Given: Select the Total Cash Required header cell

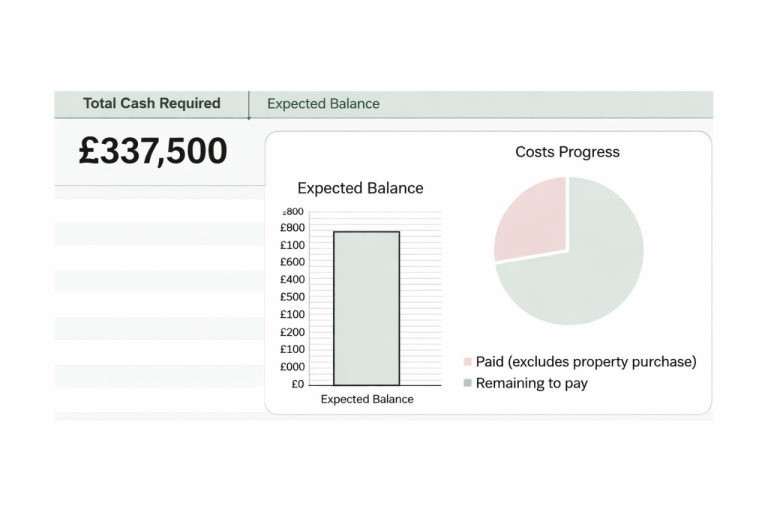Looking at the screenshot, I should point(151,104).
